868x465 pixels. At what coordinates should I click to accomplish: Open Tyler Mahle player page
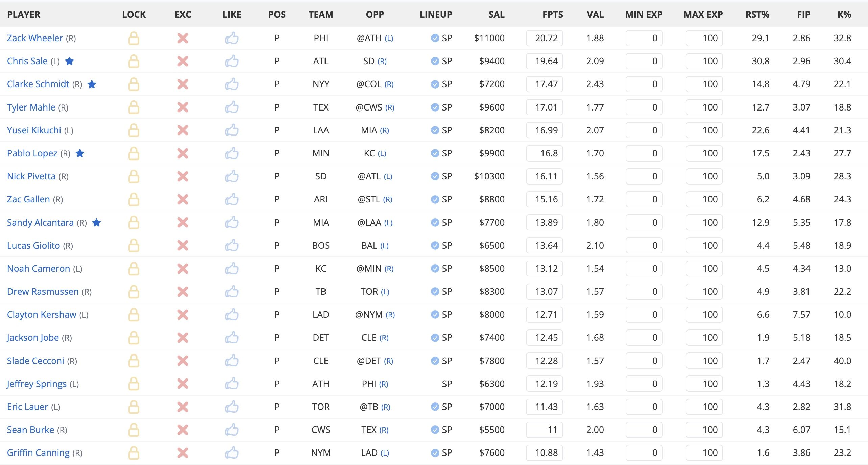tap(31, 107)
